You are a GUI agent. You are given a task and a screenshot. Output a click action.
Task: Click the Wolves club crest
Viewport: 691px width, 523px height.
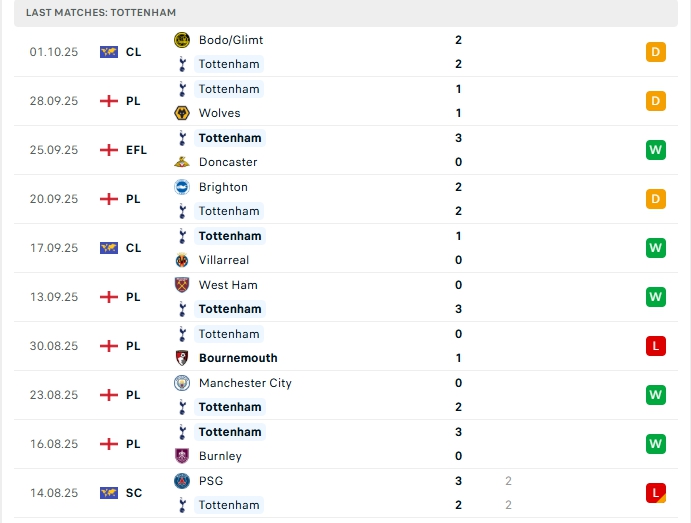(182, 113)
